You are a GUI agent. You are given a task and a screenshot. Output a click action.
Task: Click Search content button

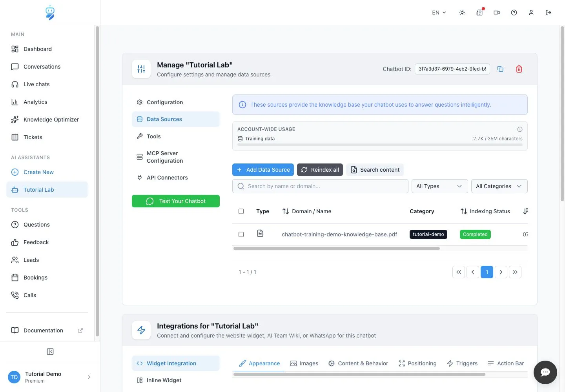tap(375, 170)
